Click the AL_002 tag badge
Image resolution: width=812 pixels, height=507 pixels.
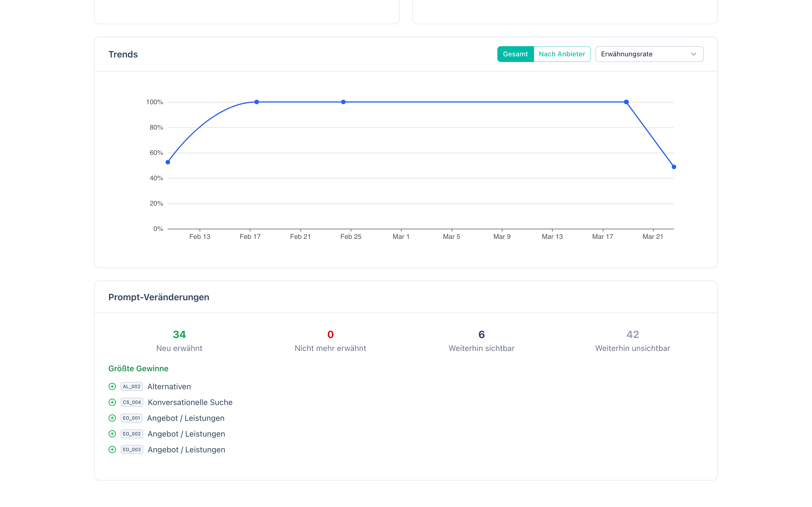(132, 386)
